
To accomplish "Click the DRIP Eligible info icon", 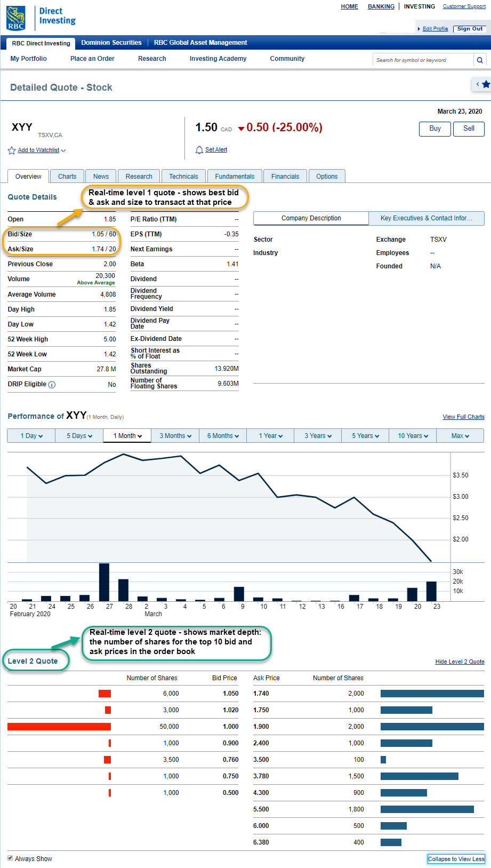I will coord(52,385).
